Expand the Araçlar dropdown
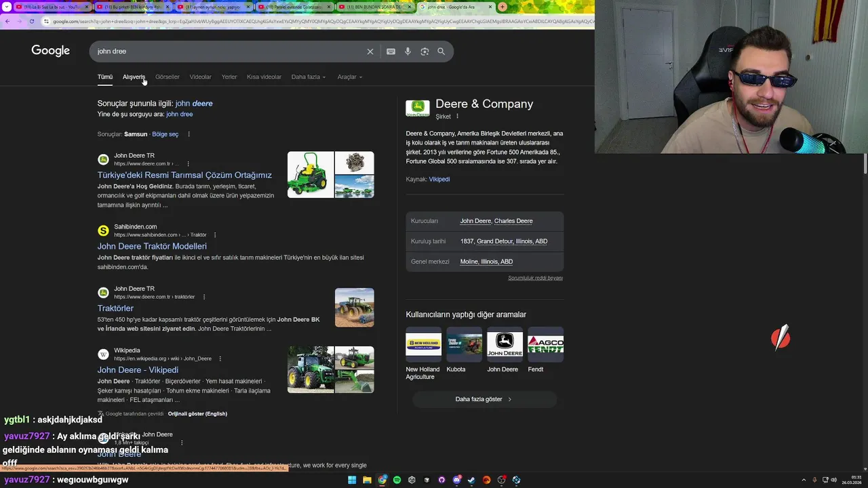Screen dimensions: 868x488 [350, 77]
